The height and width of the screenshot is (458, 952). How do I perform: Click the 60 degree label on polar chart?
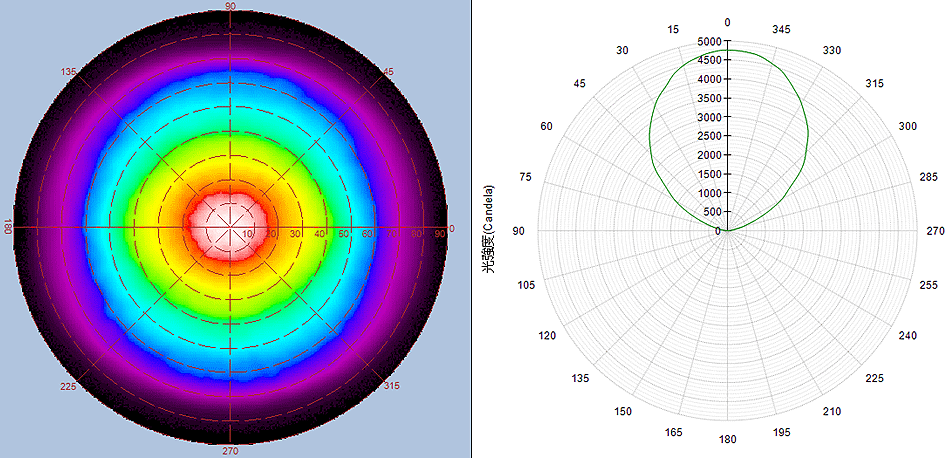point(546,127)
